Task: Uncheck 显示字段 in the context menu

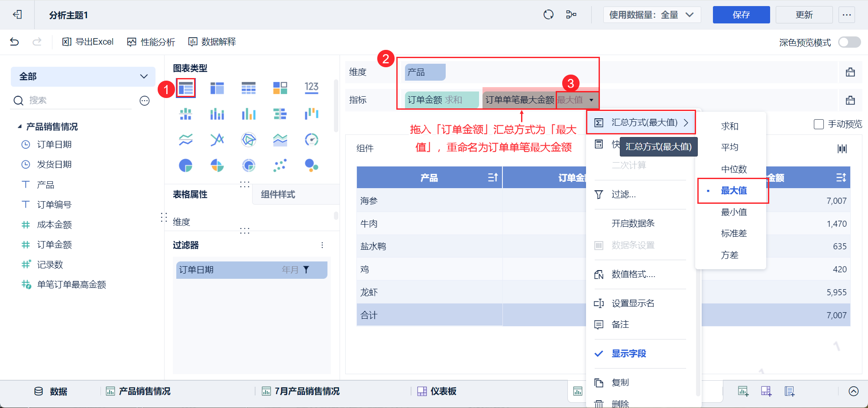Action: 628,353
